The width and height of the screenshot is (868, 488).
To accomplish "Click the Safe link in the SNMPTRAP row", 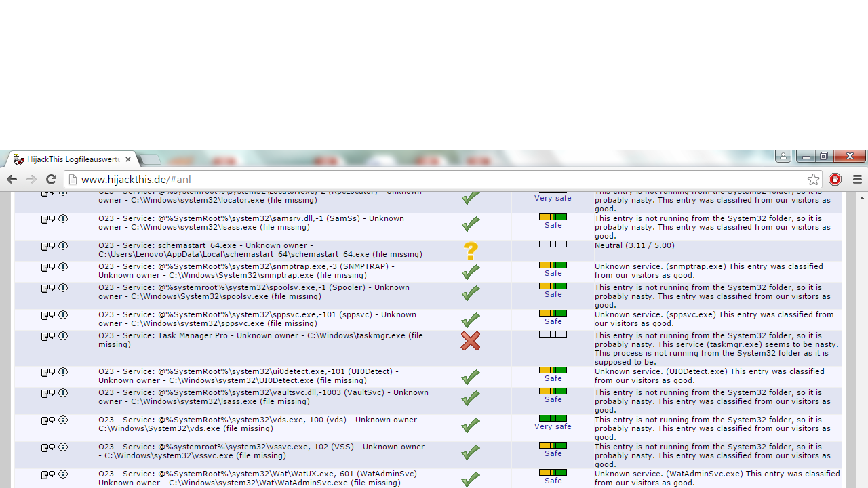I will (553, 273).
